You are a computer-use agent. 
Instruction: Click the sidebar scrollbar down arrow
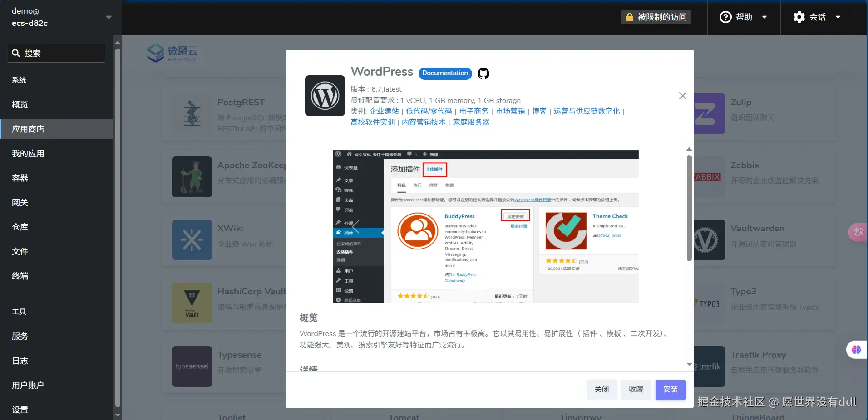click(118, 415)
